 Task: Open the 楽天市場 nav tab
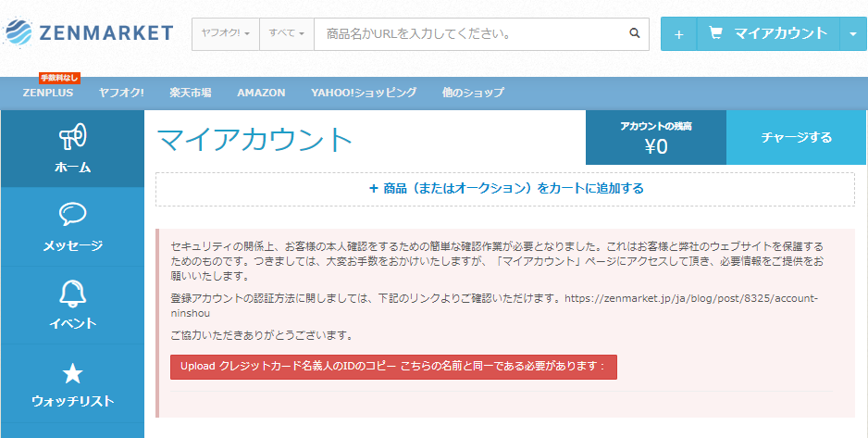pyautogui.click(x=191, y=93)
